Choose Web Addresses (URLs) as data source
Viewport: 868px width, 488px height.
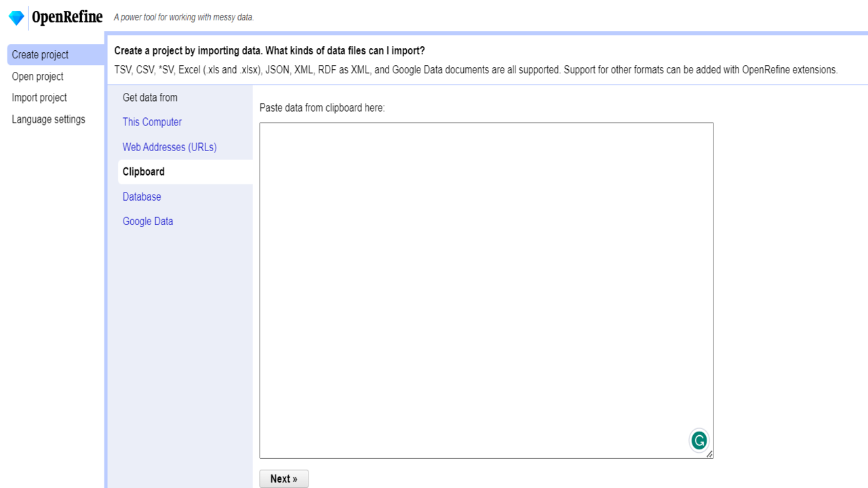[x=170, y=147]
